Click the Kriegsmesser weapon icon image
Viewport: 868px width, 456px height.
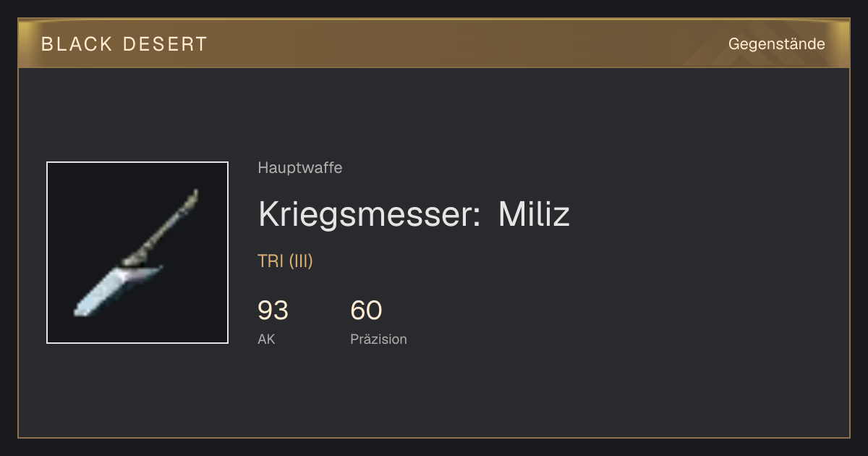(x=137, y=253)
